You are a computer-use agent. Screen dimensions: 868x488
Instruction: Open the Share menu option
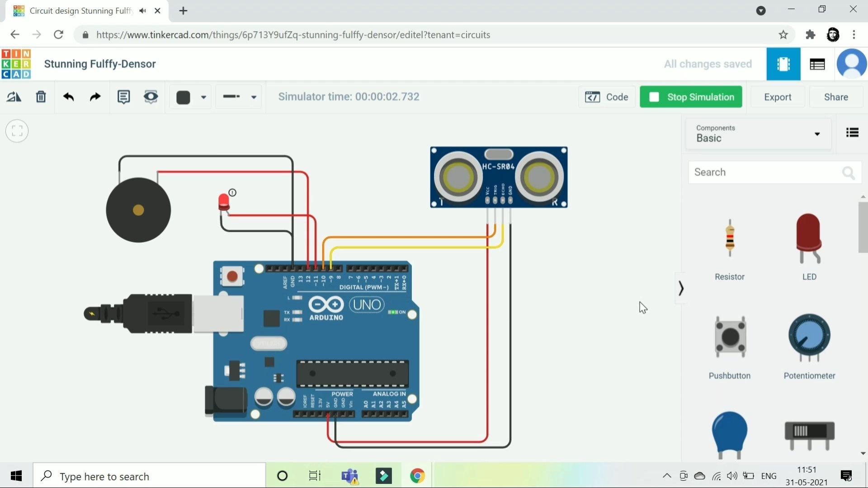835,97
